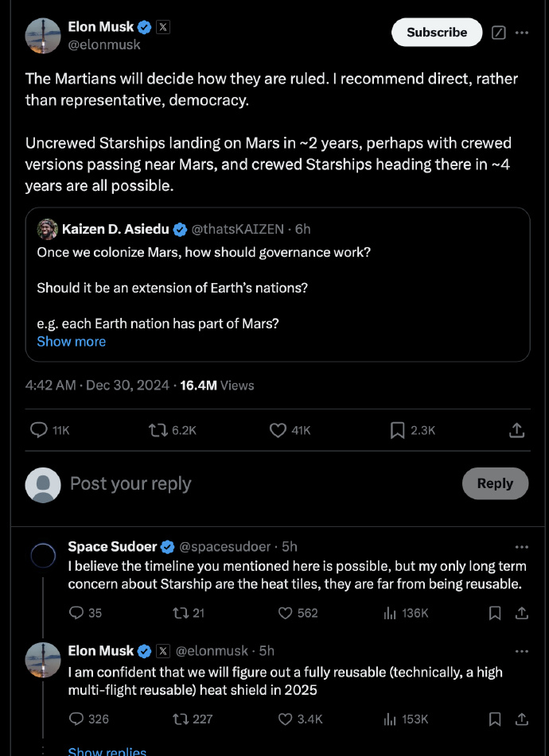Repost Space Sudoer's reply

tap(180, 613)
